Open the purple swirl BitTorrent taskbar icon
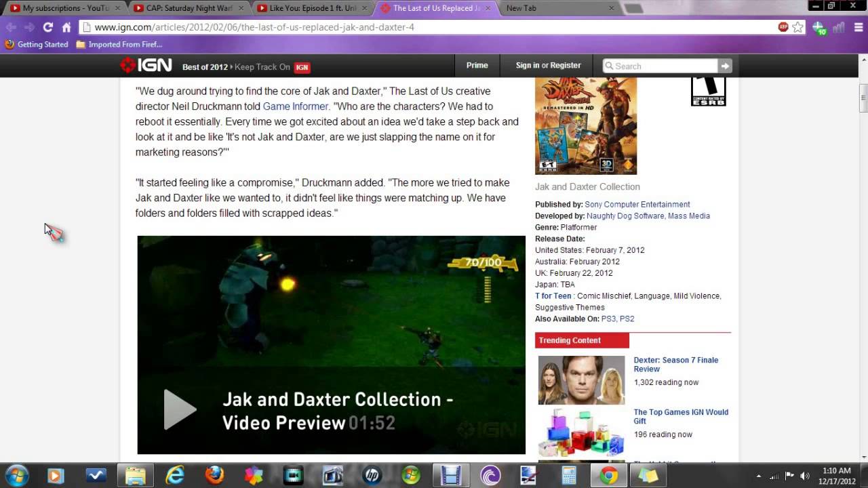The height and width of the screenshot is (488, 868). click(x=490, y=476)
